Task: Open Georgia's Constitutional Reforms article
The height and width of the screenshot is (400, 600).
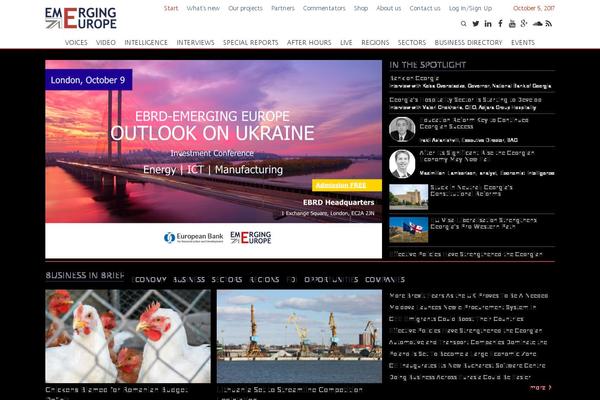Action: (x=471, y=191)
